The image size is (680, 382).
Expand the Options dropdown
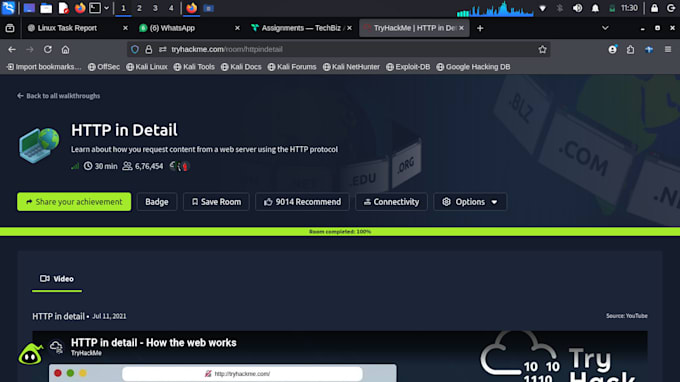click(x=470, y=202)
